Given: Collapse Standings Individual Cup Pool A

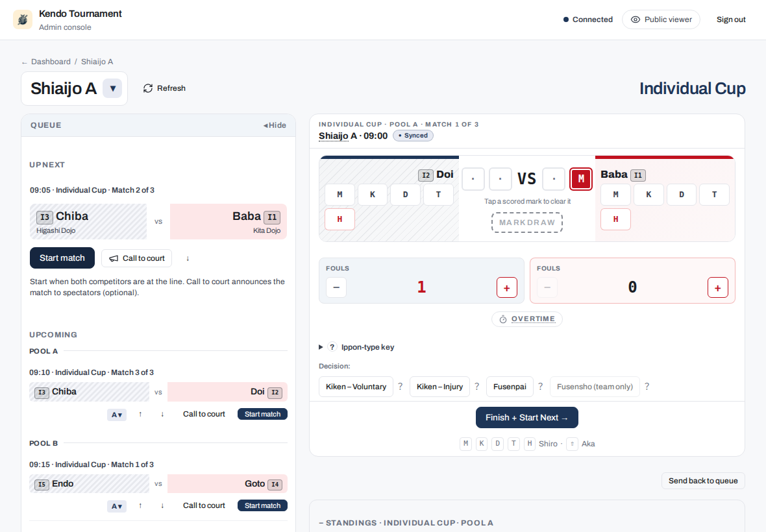Looking at the screenshot, I should [x=406, y=523].
